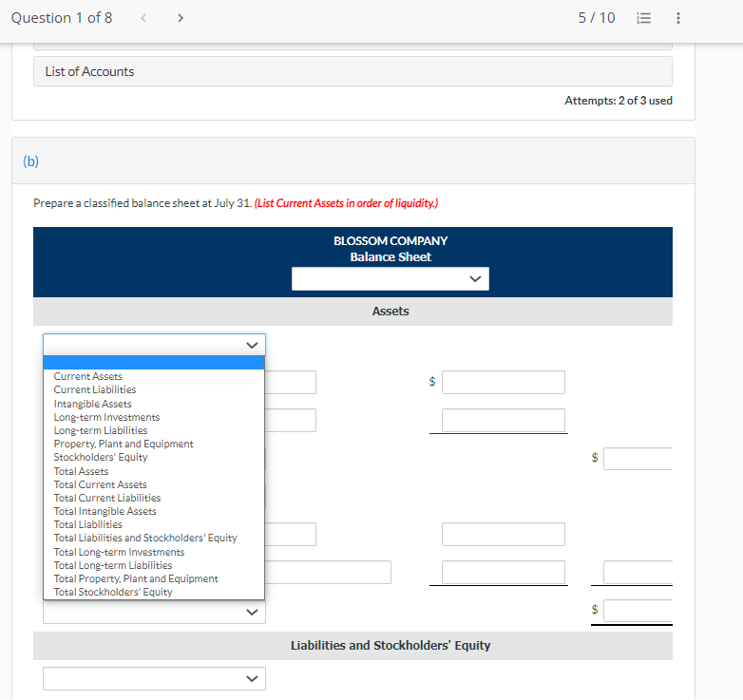
Task: Collapse the open Assets category dropdown
Action: click(x=154, y=345)
